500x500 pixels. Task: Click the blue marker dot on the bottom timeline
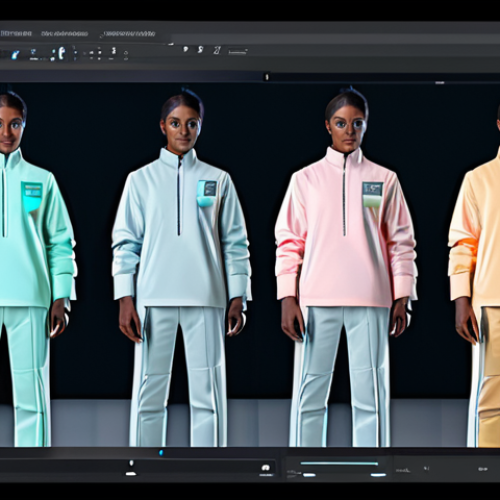(x=161, y=453)
